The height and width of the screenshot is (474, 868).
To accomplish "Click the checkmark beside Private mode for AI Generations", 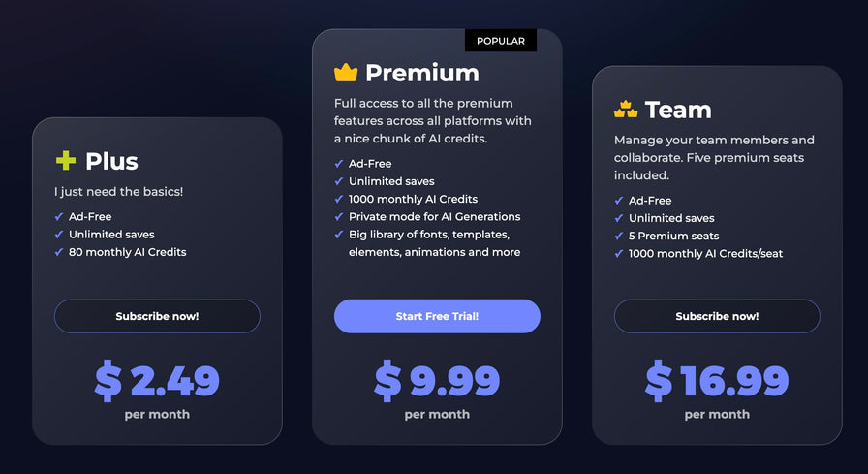I will pyautogui.click(x=339, y=217).
